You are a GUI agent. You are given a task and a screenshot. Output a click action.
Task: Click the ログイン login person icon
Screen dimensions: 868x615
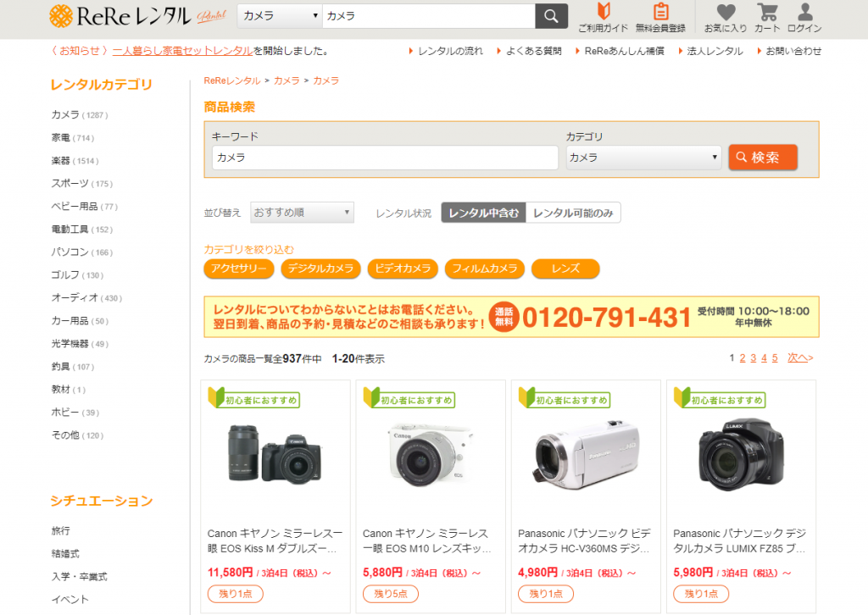click(x=804, y=17)
